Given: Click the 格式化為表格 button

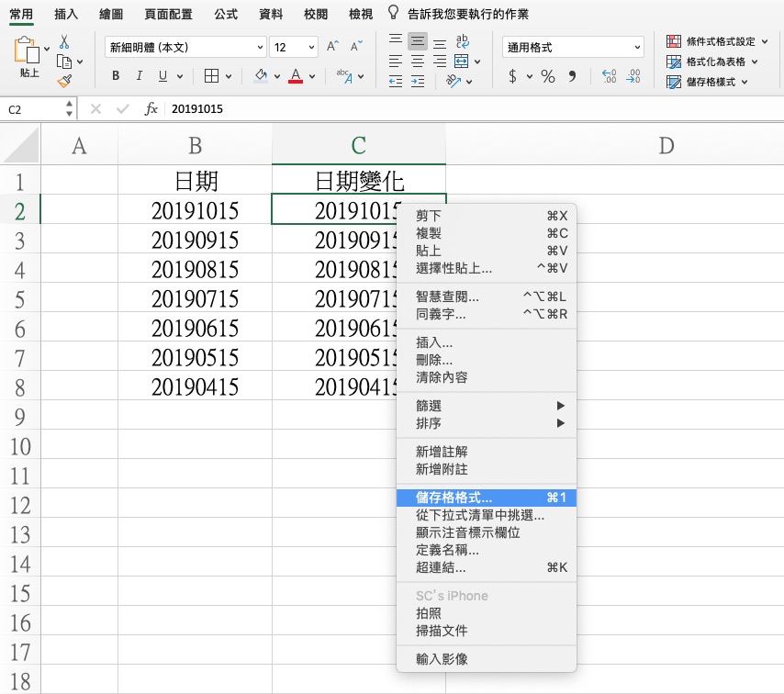Looking at the screenshot, I should [713, 62].
